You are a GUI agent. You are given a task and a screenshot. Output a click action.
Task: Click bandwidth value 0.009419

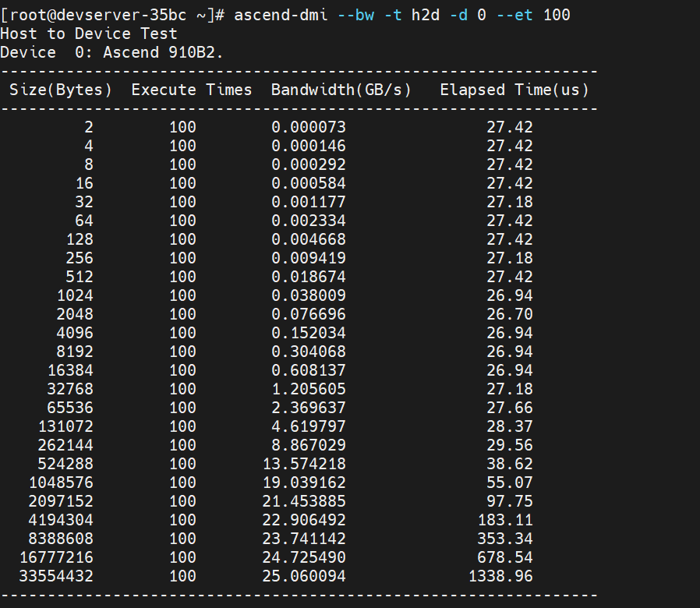309,259
